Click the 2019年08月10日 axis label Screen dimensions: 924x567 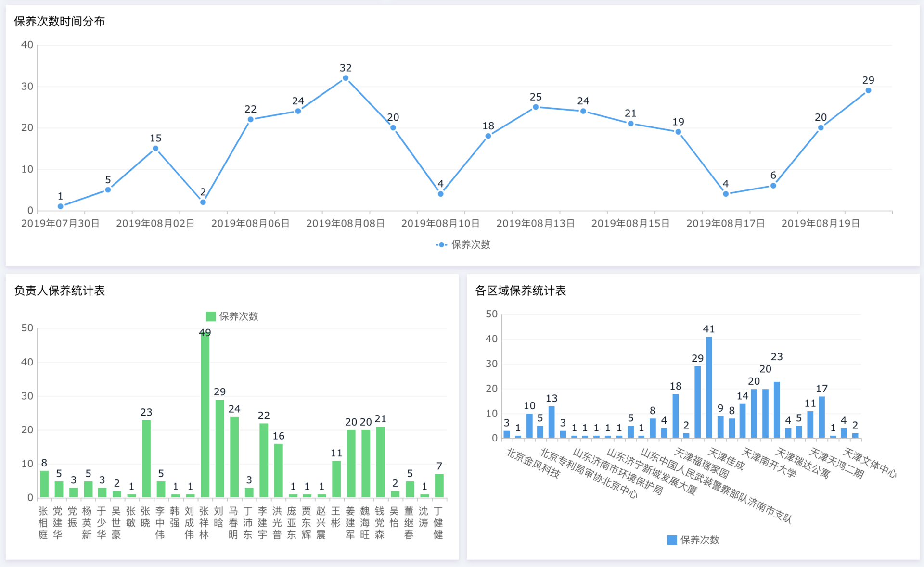coord(440,224)
